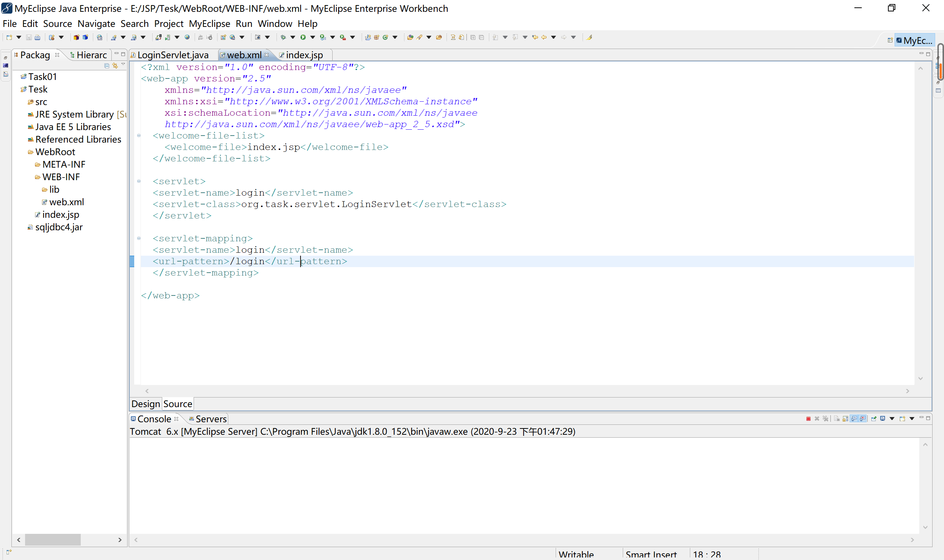The image size is (944, 560).
Task: Toggle Scroll Lock in Console toolbar
Action: click(845, 419)
